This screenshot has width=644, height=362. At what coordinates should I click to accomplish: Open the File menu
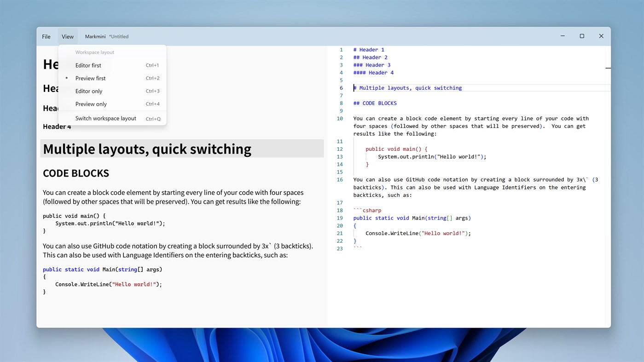[46, 37]
